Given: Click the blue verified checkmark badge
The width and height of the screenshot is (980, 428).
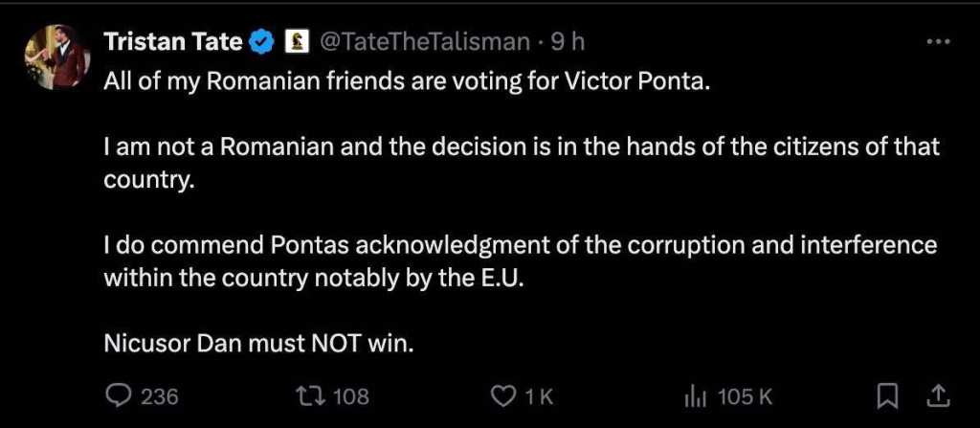Looking at the screenshot, I should (262, 41).
